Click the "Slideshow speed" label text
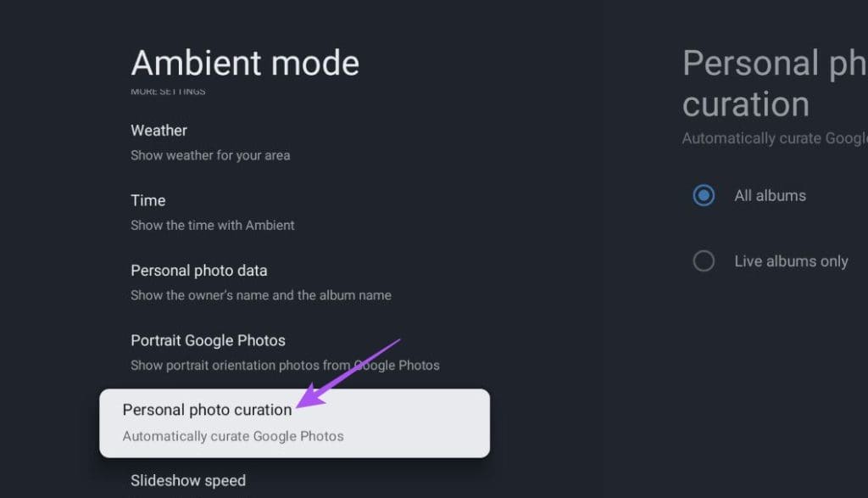The image size is (868, 498). coord(187,480)
